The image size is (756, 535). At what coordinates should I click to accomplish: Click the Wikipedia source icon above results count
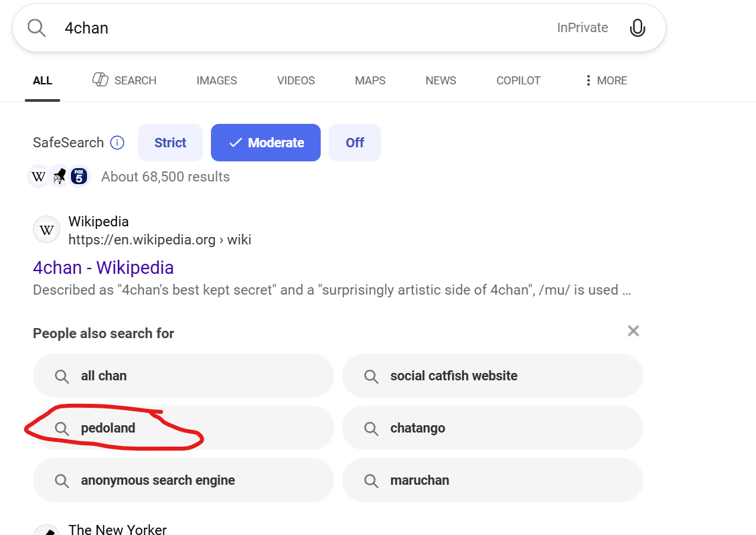pos(39,177)
